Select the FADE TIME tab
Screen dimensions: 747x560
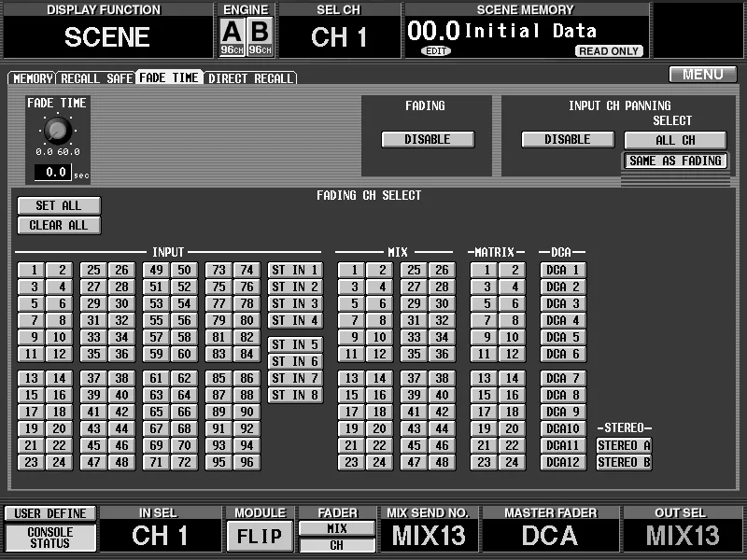point(170,77)
